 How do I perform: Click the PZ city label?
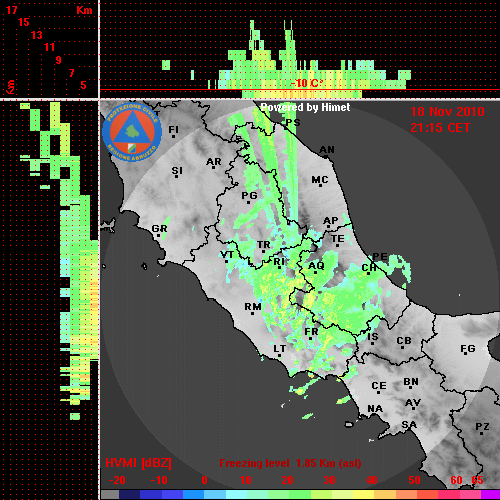tap(482, 427)
